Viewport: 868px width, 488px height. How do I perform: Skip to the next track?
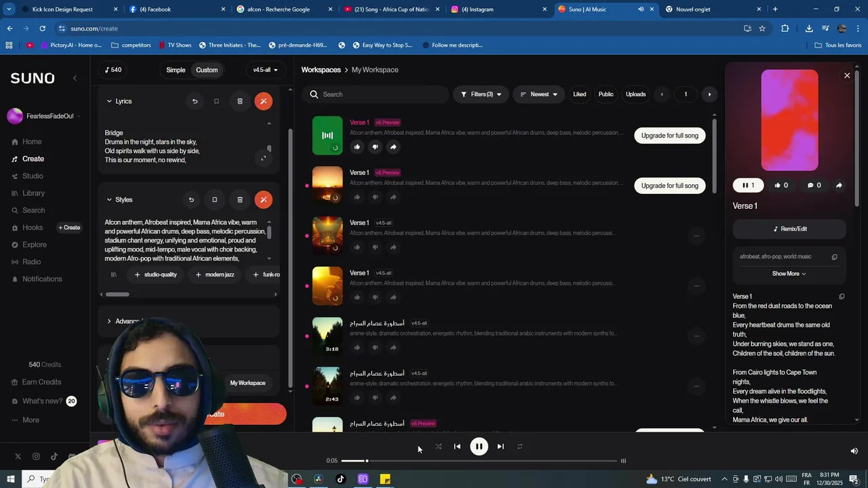(x=500, y=447)
